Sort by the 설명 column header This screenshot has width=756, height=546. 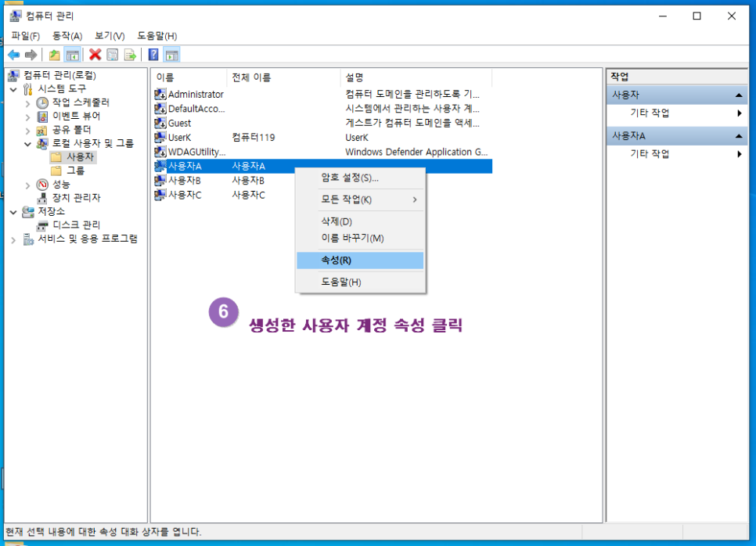(416, 77)
